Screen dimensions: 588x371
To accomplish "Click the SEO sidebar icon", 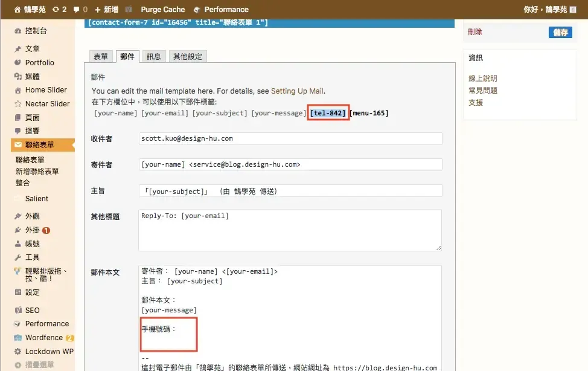I will coord(18,310).
